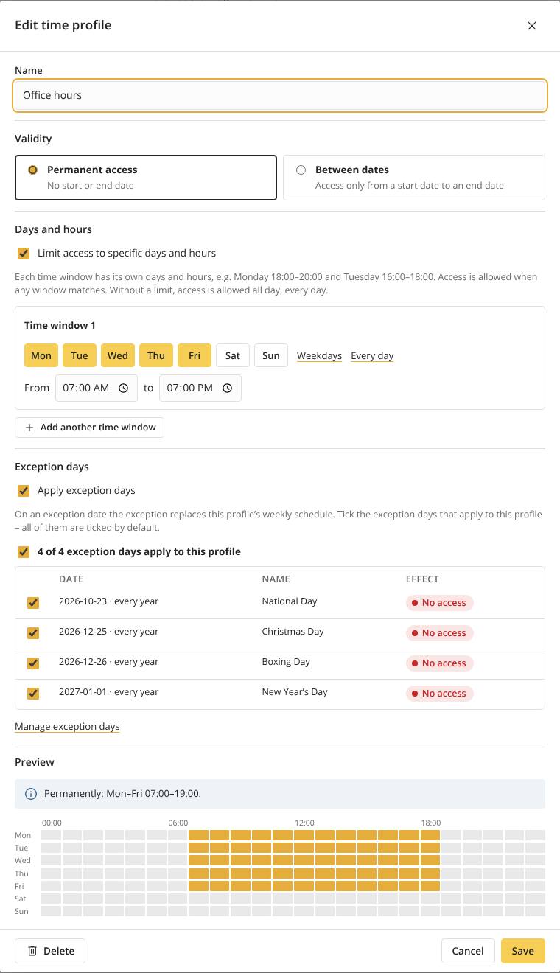Select the Permanent access option
Image resolution: width=560 pixels, height=973 pixels.
(x=146, y=178)
